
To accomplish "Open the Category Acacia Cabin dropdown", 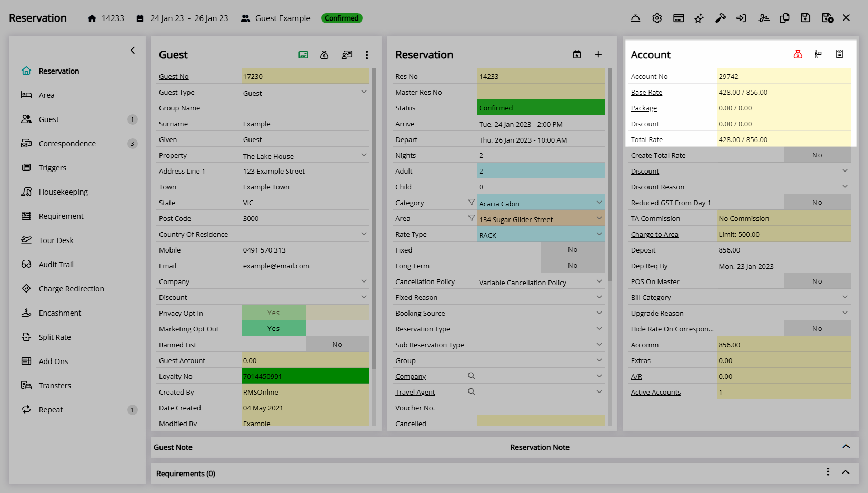I will pyautogui.click(x=599, y=203).
